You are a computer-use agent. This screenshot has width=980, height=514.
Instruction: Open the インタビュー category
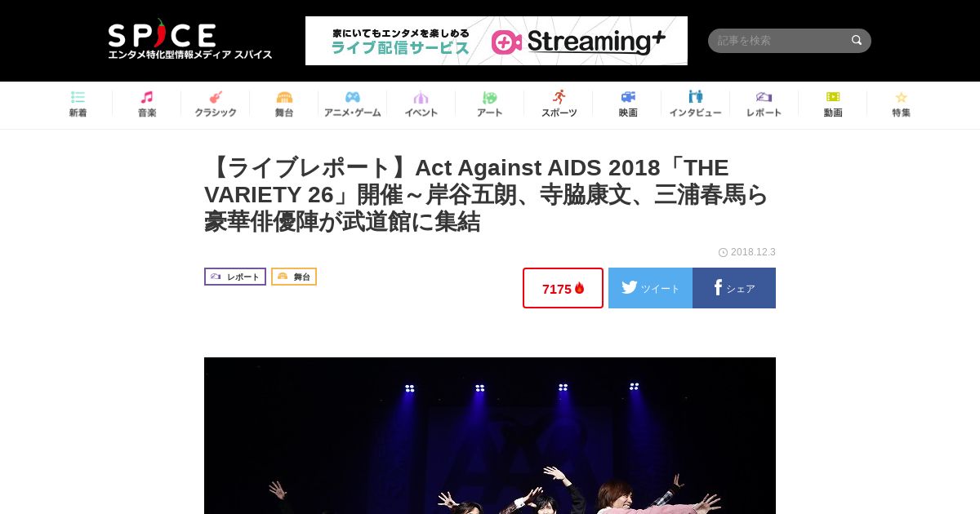696,104
